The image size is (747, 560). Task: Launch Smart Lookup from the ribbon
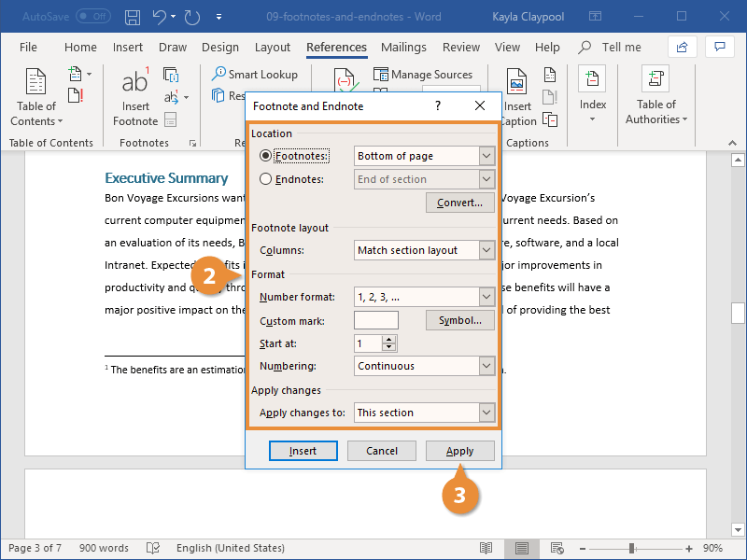coord(255,75)
